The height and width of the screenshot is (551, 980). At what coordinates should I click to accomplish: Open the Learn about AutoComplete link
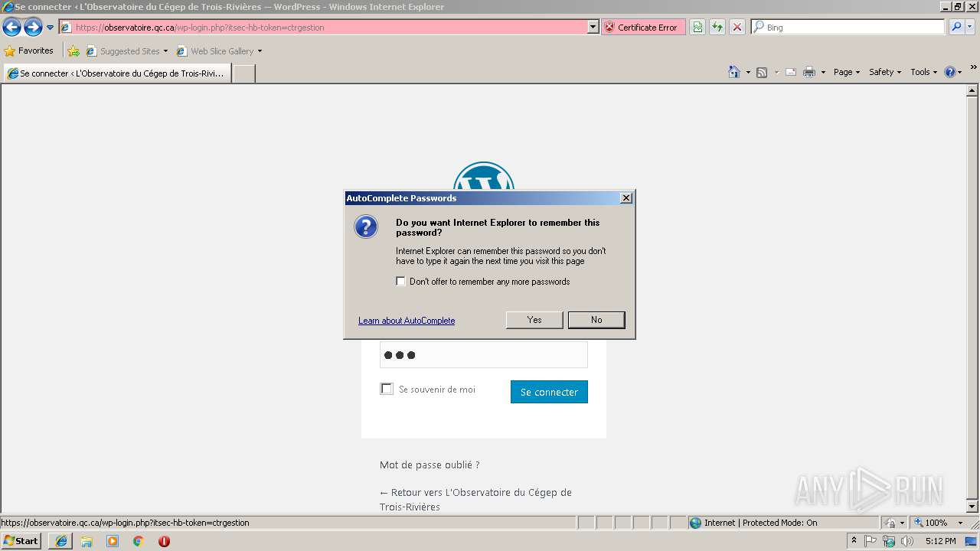click(407, 321)
